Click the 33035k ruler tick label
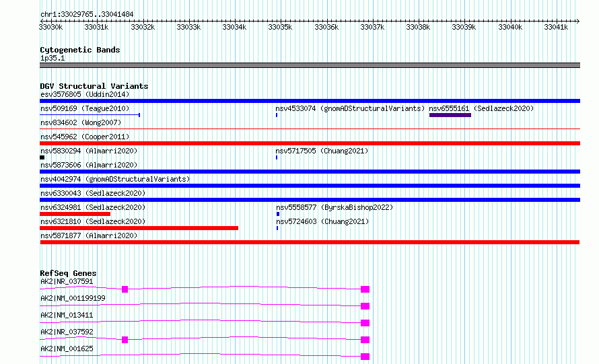599x364 pixels. point(280,27)
